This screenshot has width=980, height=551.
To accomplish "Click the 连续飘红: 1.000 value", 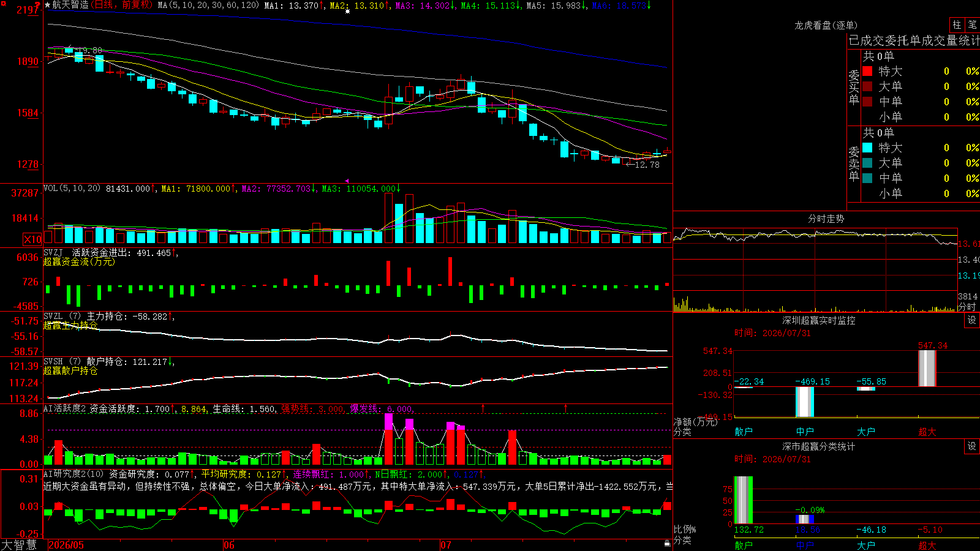I will click(x=330, y=474).
